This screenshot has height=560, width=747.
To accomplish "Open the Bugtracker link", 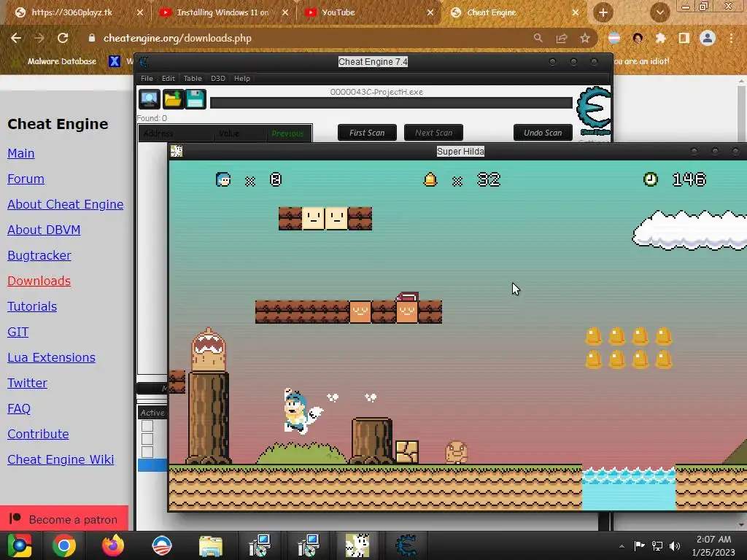I will [39, 256].
